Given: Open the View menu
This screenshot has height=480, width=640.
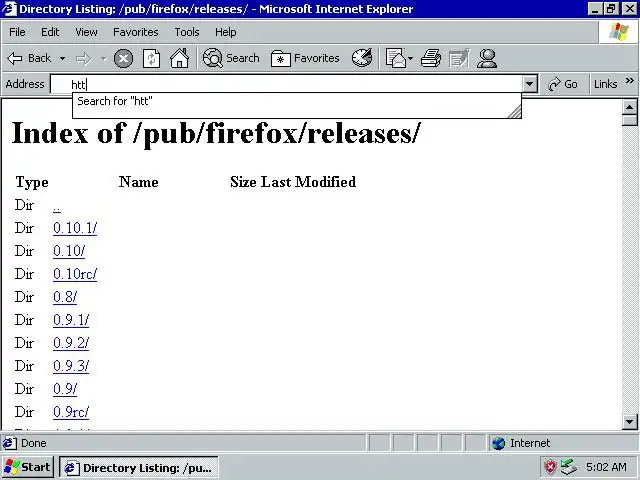Looking at the screenshot, I should (x=86, y=32).
